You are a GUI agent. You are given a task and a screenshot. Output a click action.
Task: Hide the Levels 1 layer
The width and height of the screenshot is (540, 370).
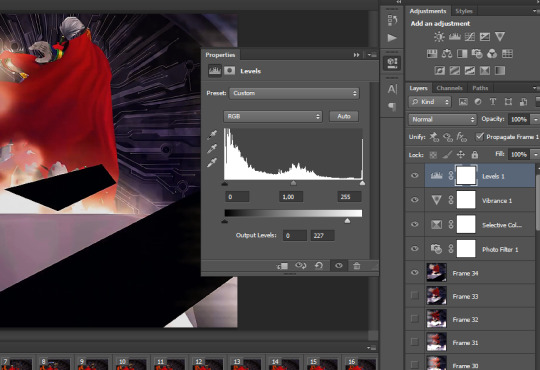pos(415,176)
